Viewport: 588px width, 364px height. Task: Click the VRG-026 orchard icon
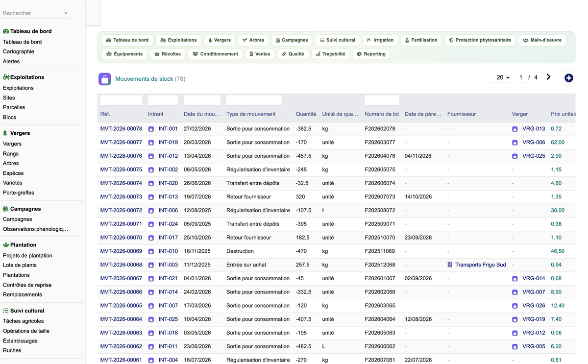514,306
